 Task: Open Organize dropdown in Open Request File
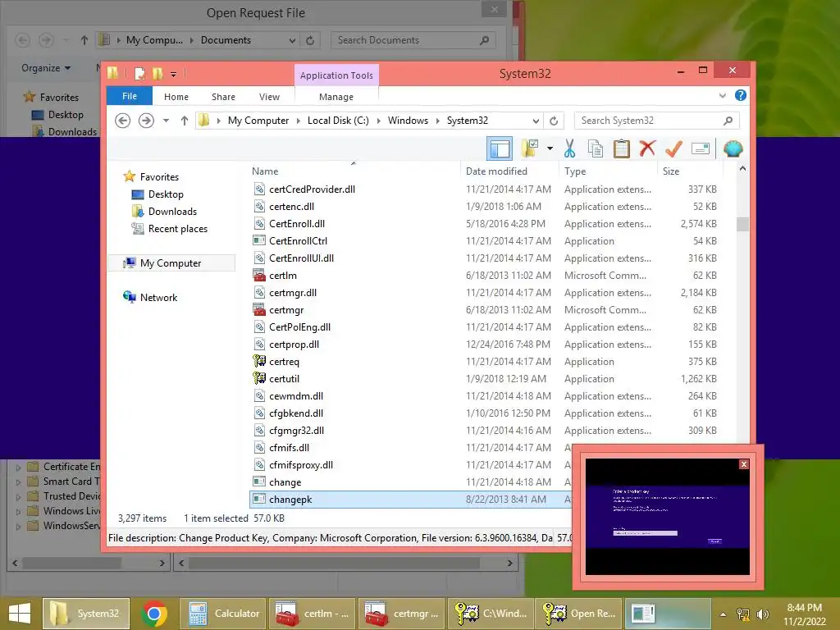[46, 68]
